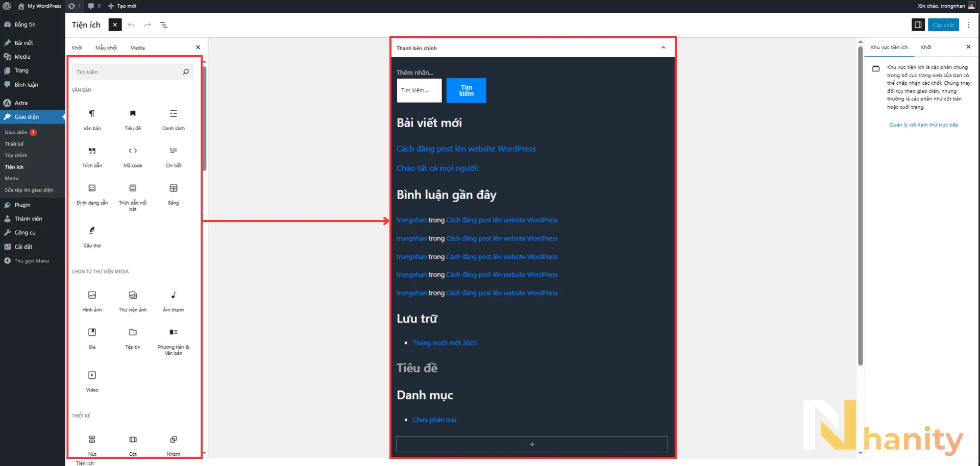Switch to the Media inserter tab
The image size is (980, 466).
coord(137,47)
